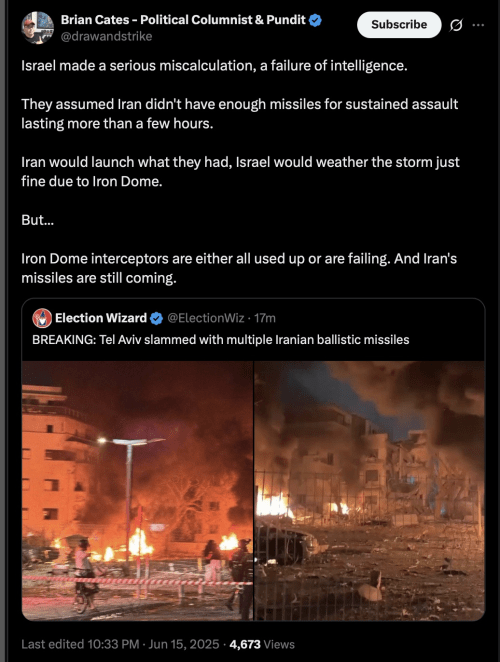The height and width of the screenshot is (662, 500).
Task: Open Brian Cates' profile avatar
Action: point(38,28)
